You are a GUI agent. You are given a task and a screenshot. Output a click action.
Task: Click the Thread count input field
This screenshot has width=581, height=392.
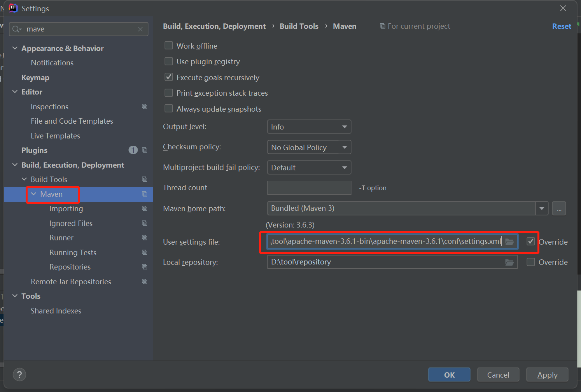coord(309,188)
